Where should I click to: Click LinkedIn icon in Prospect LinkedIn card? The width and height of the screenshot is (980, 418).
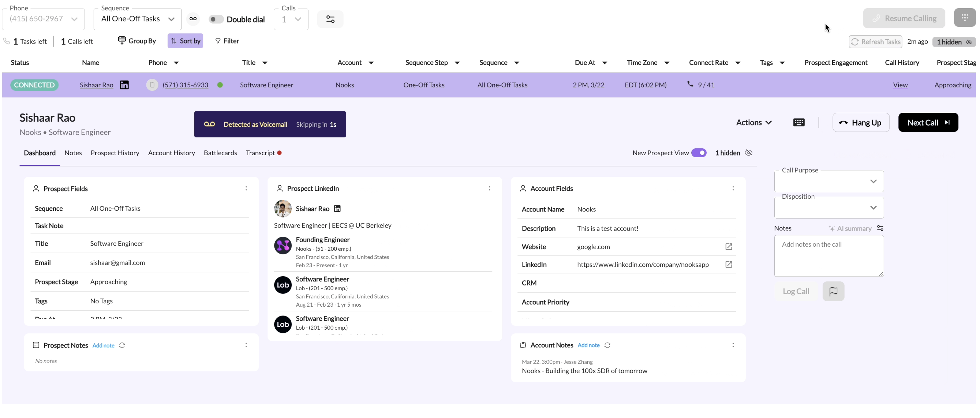[x=337, y=209]
